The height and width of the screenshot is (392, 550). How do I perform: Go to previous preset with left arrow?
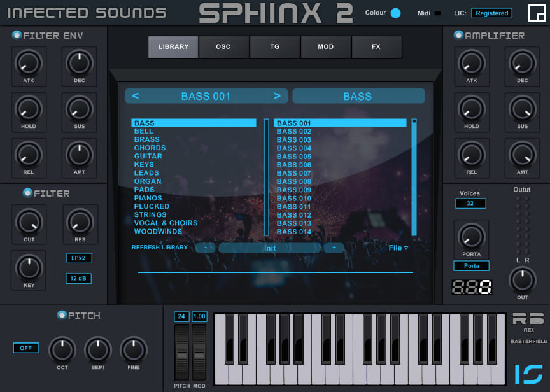(136, 95)
